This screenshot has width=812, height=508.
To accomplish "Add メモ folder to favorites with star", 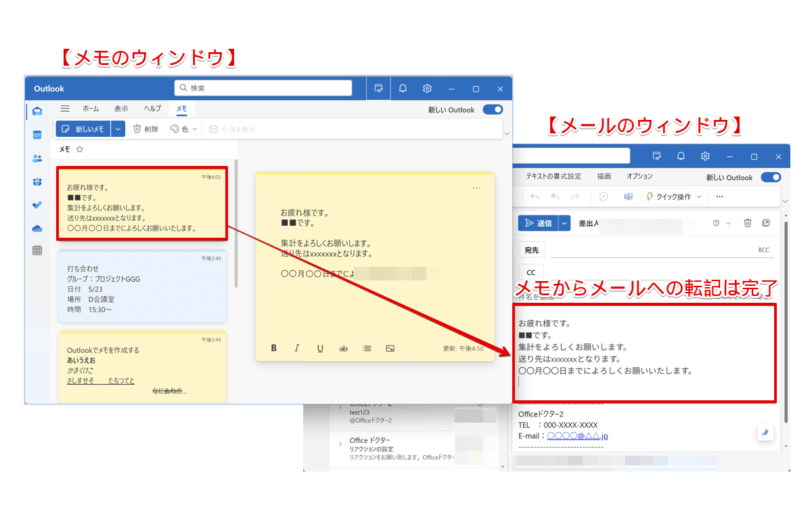I will 80,149.
